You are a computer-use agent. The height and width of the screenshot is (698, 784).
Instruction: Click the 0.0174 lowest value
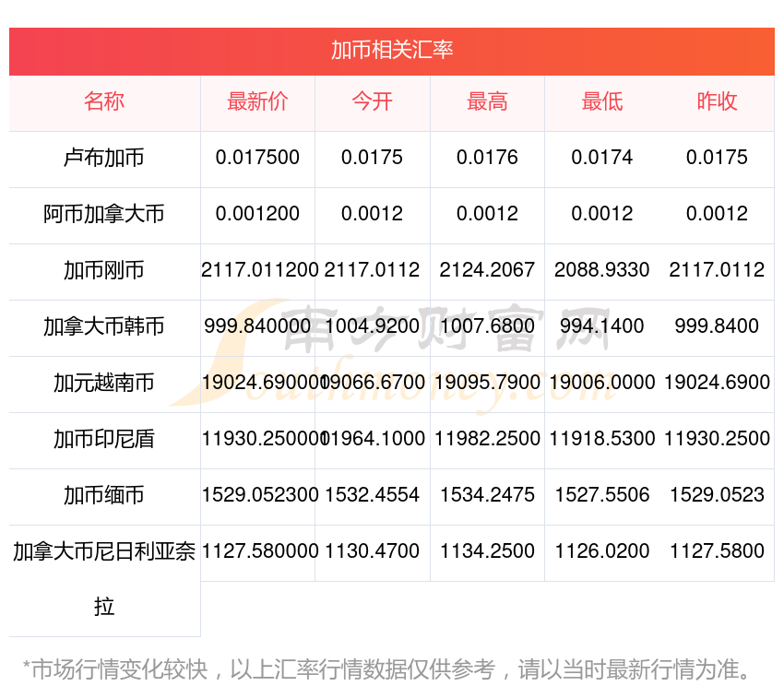coord(602,158)
